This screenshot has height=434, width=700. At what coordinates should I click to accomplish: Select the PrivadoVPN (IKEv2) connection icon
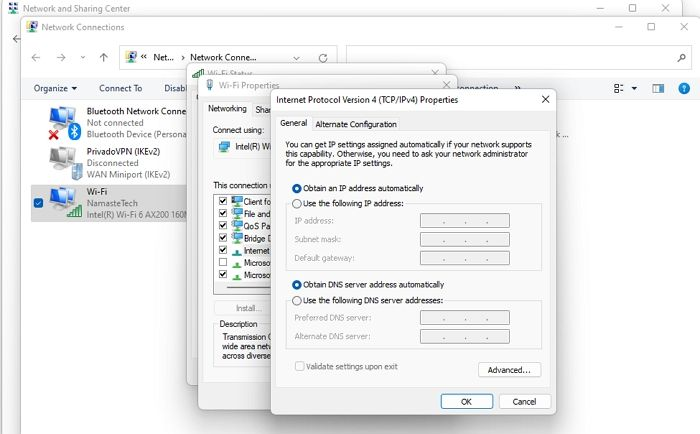[66, 163]
